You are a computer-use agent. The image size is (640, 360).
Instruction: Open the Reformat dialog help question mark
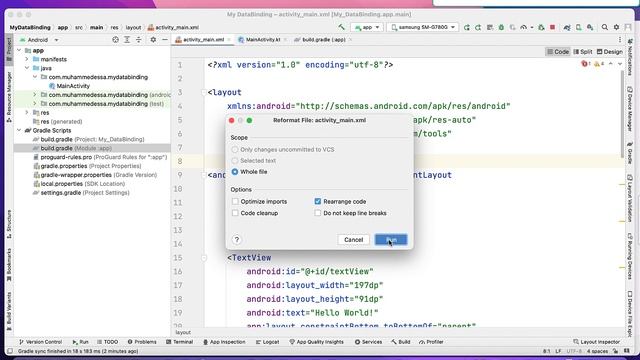(x=237, y=240)
